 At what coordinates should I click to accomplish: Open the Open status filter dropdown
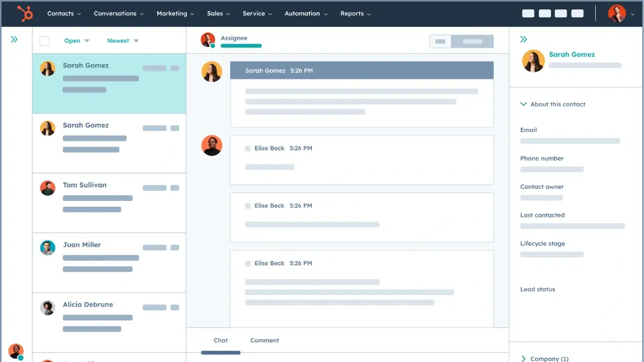point(77,41)
